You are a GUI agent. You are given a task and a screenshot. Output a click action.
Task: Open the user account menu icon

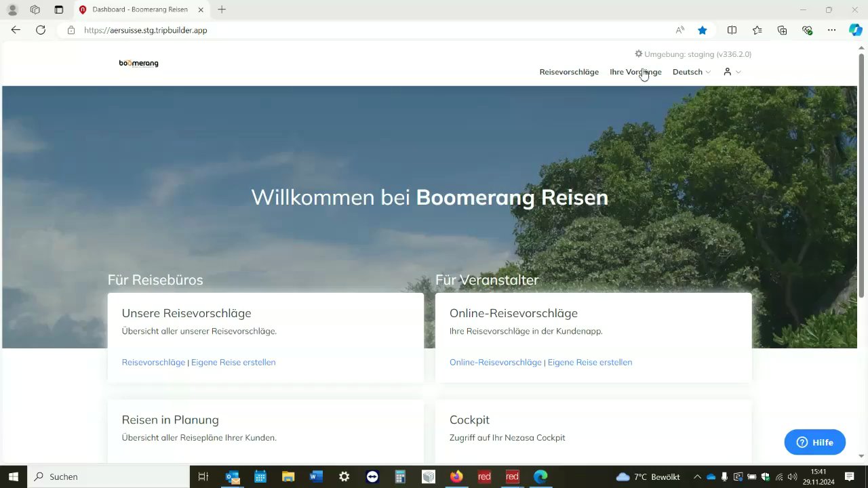point(727,72)
